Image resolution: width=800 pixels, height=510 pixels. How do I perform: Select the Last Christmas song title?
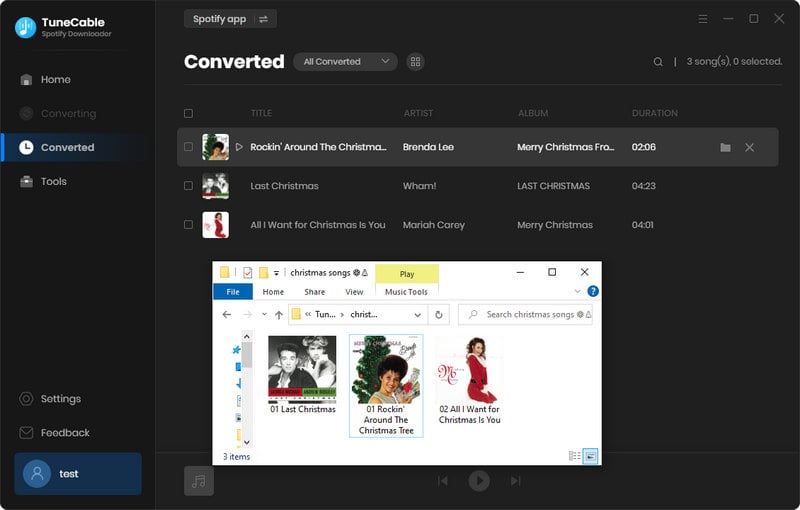click(x=284, y=186)
